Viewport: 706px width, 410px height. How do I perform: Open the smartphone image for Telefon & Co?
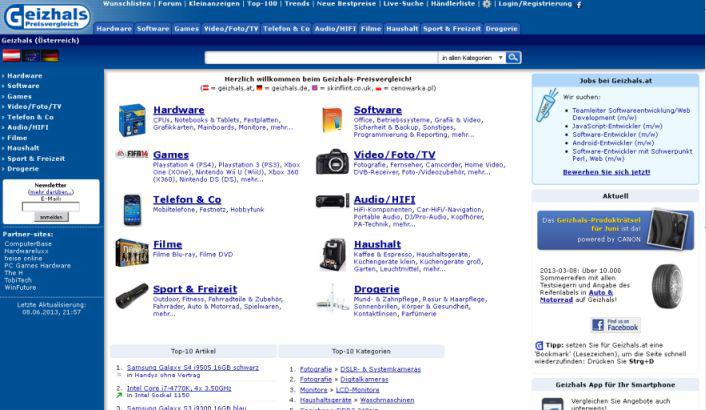132,210
